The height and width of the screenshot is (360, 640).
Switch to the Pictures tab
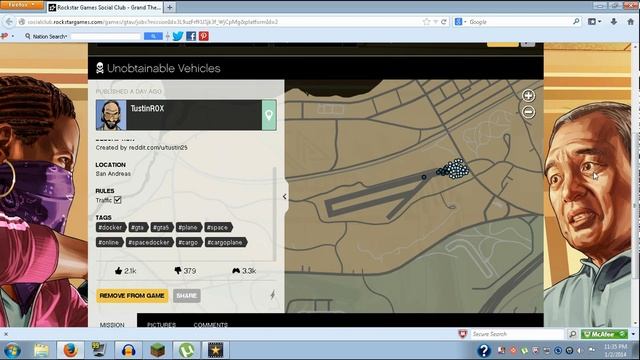162,324
